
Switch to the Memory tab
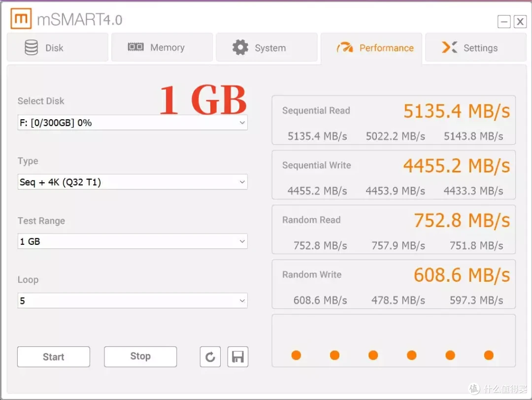pos(162,47)
